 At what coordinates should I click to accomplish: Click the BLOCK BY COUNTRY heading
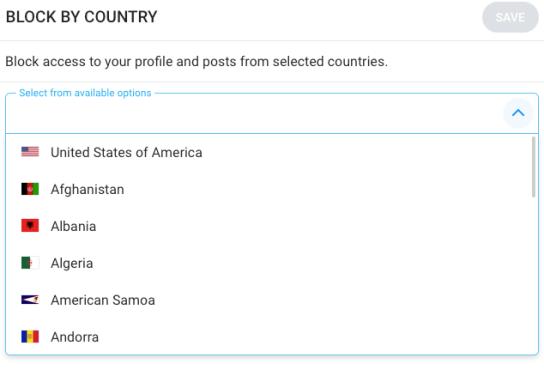[82, 17]
